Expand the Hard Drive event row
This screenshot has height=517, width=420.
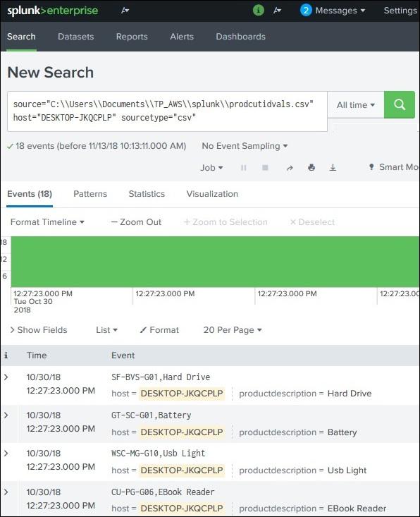tap(6, 377)
